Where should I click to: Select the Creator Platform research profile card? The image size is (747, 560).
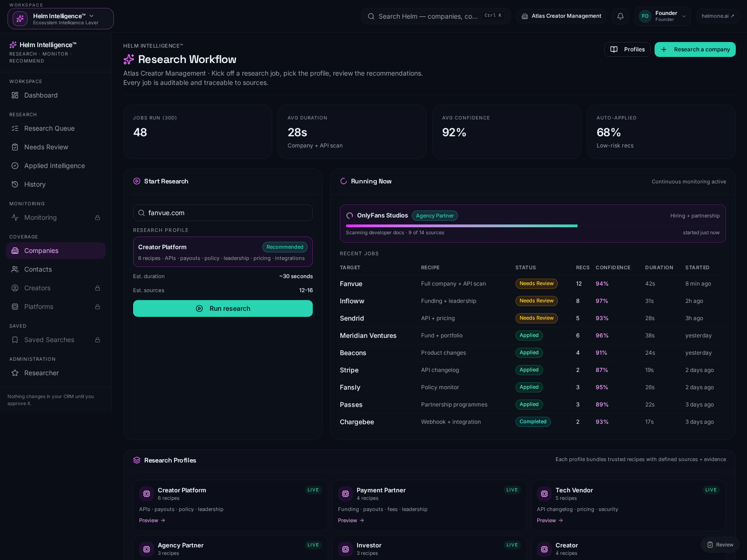(x=223, y=252)
